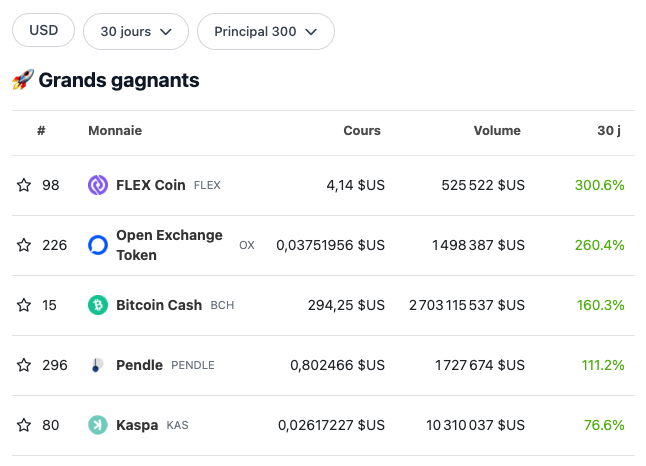
Task: Sort by the Volume column header
Action: click(497, 130)
